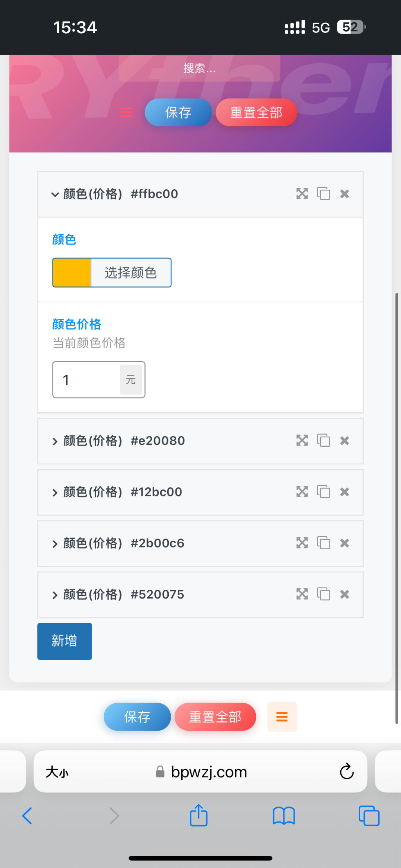Expand the #520075 color panel

click(x=55, y=595)
